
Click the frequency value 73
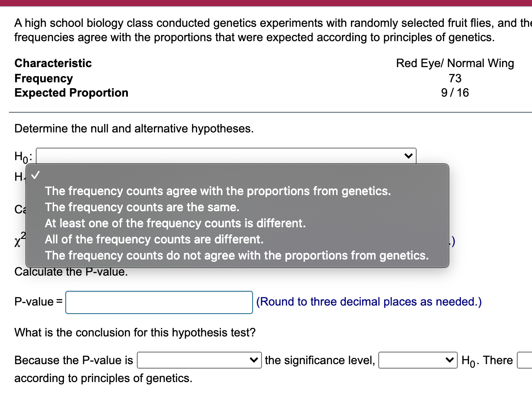pyautogui.click(x=455, y=78)
